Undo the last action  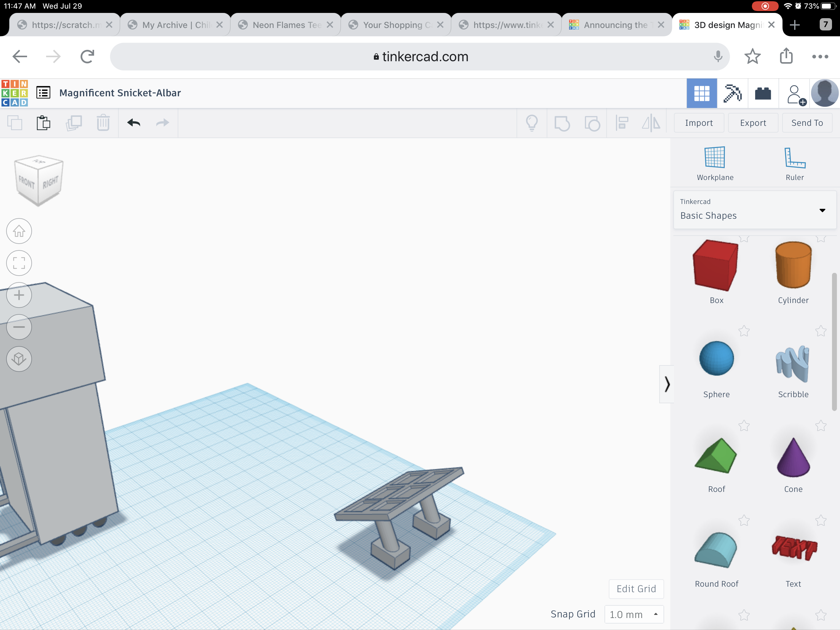(134, 123)
